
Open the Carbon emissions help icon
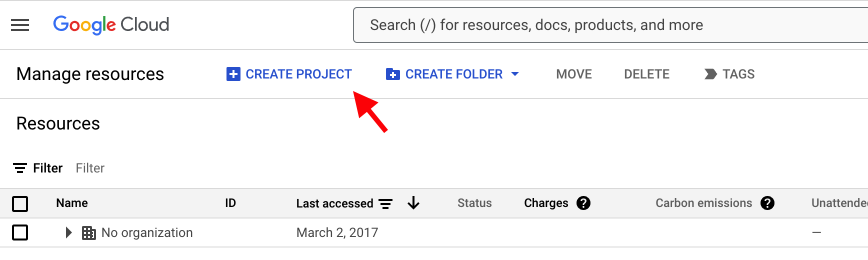tap(767, 203)
